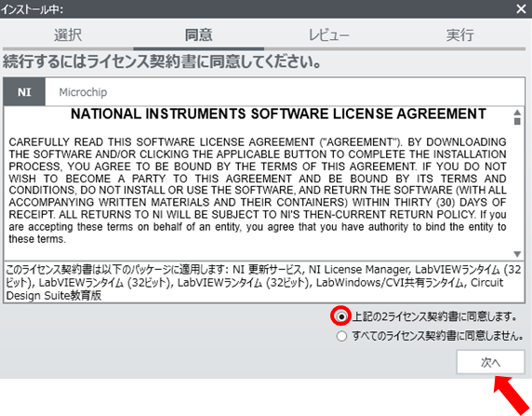532x416 pixels.
Task: Click the 選択 step tab
Action: pos(68,35)
